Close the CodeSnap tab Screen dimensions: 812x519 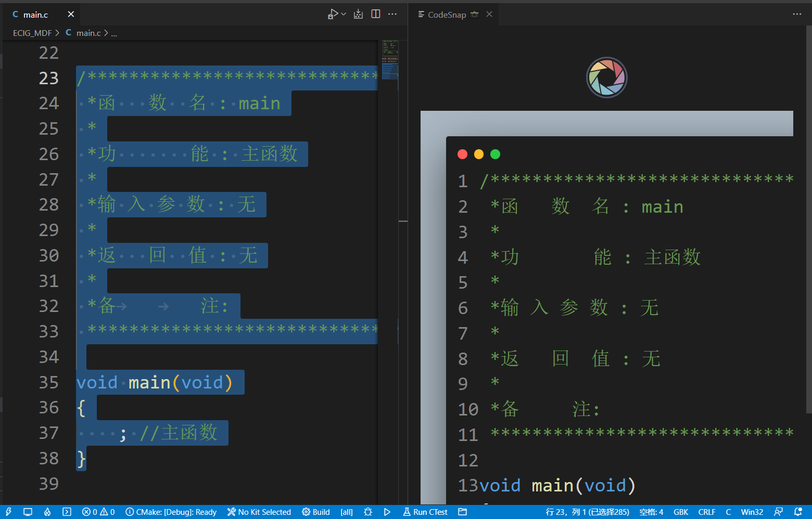[x=489, y=14]
